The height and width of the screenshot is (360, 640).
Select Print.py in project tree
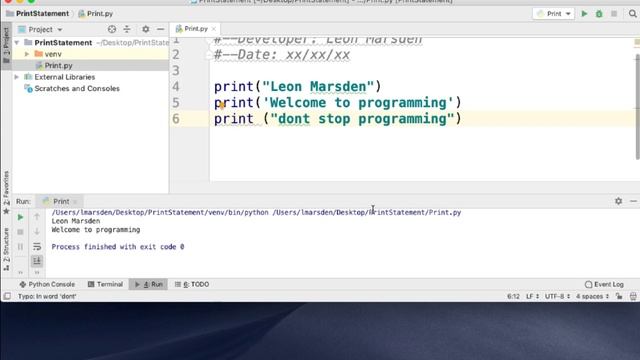click(58, 65)
